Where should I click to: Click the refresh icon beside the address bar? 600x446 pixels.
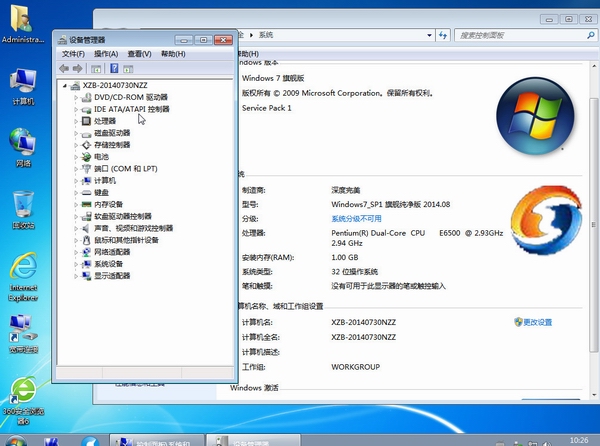tap(443, 35)
